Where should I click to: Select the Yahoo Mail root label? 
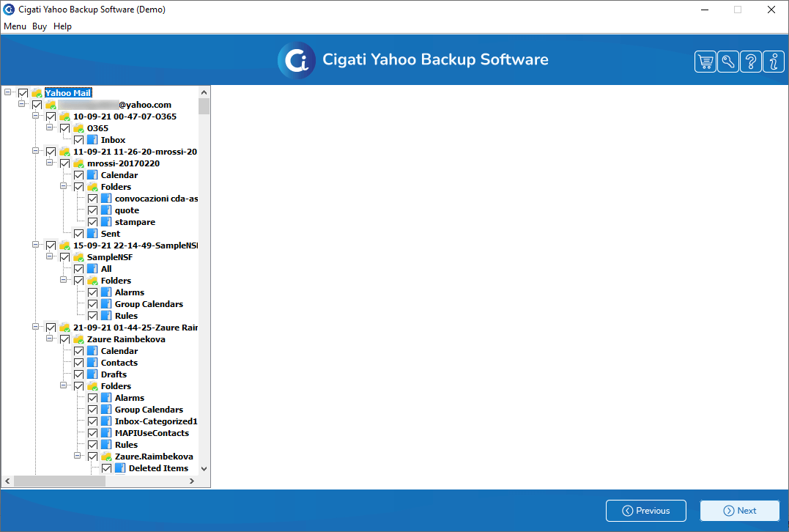point(68,93)
